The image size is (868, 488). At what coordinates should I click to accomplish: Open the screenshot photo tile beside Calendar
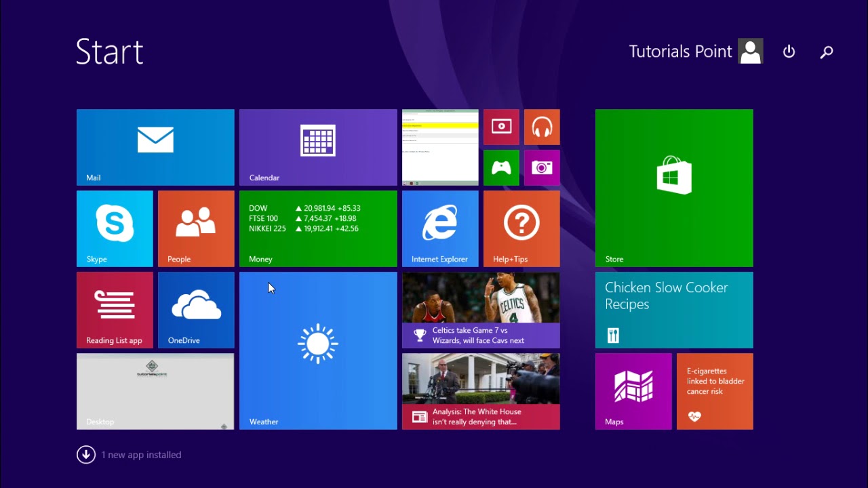[440, 147]
